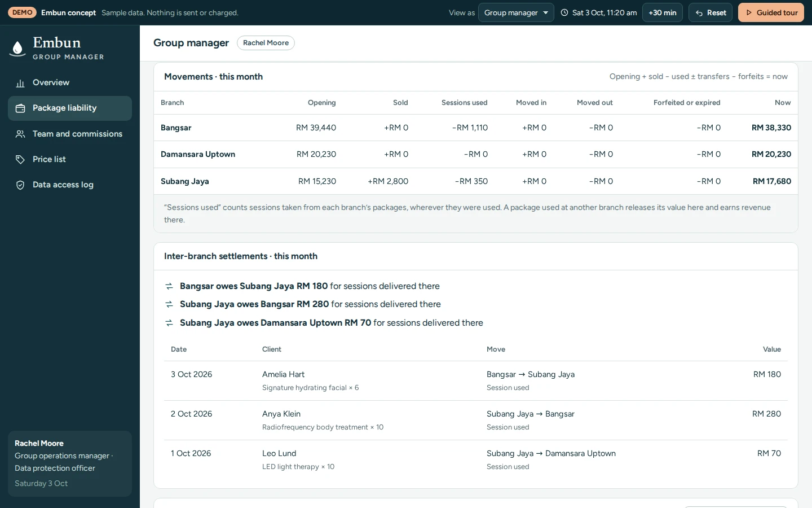Click the Rachel Moore profile card in sidebar
Screen dimensions: 812x508
click(70, 463)
